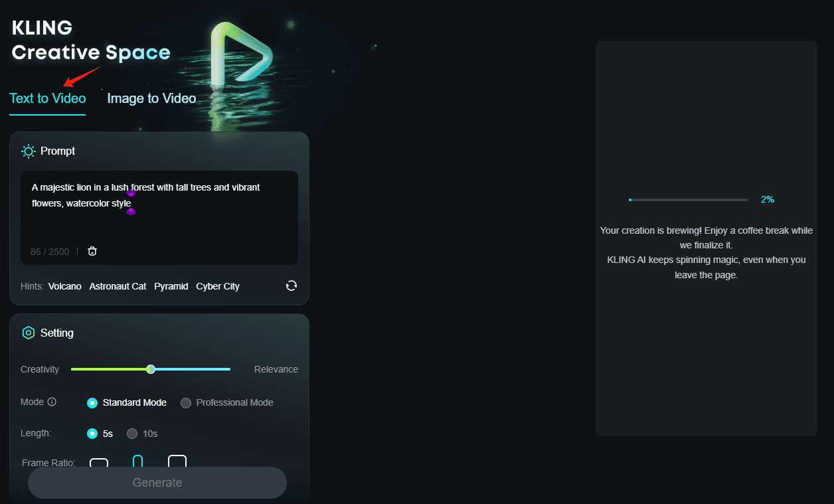Click the Creativity label
Image resolution: width=834 pixels, height=504 pixels.
point(40,369)
